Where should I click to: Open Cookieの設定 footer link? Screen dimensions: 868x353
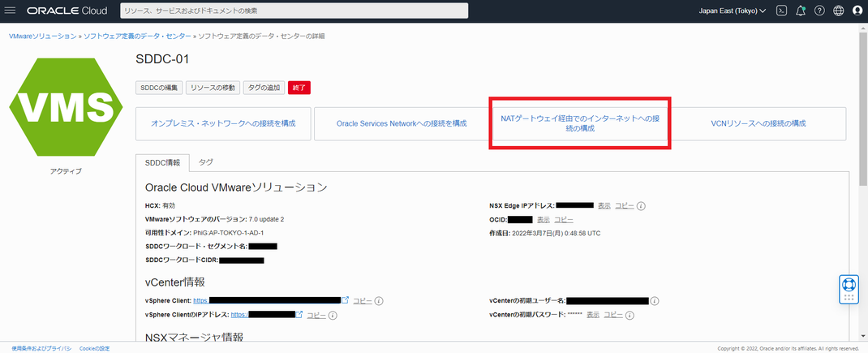pyautogui.click(x=95, y=349)
